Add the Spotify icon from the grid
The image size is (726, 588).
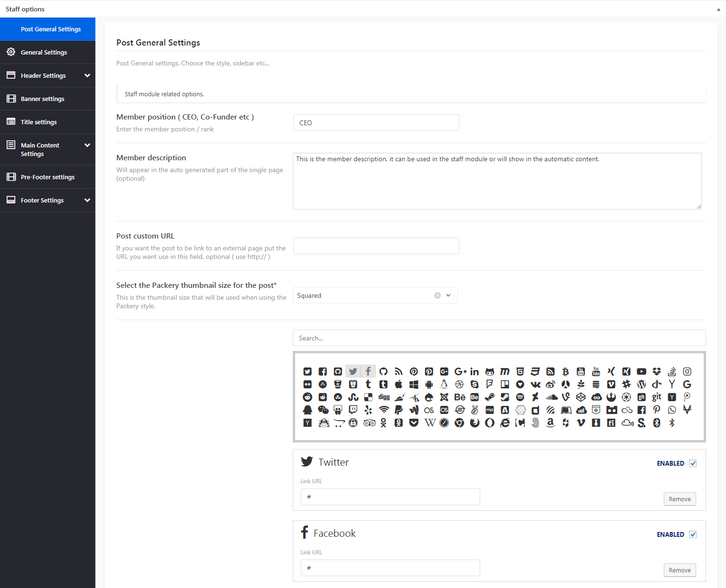(520, 397)
